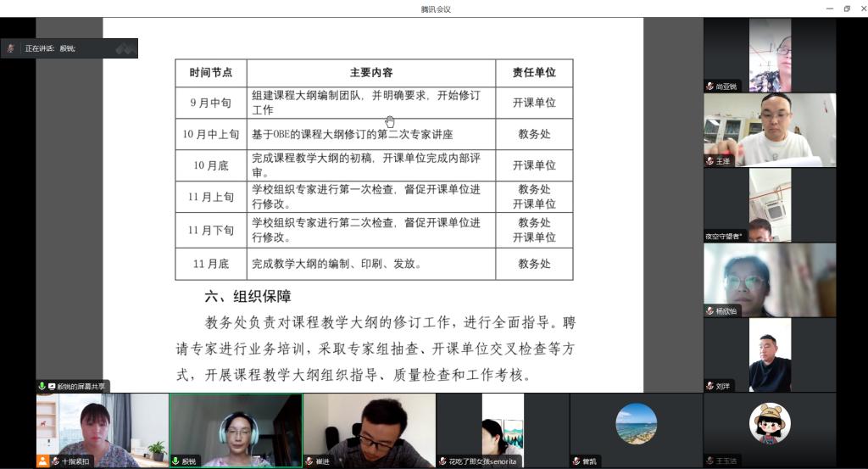The width and height of the screenshot is (868, 469).
Task: Click the muted mic icon beside 尚亚锐
Action: [x=709, y=87]
